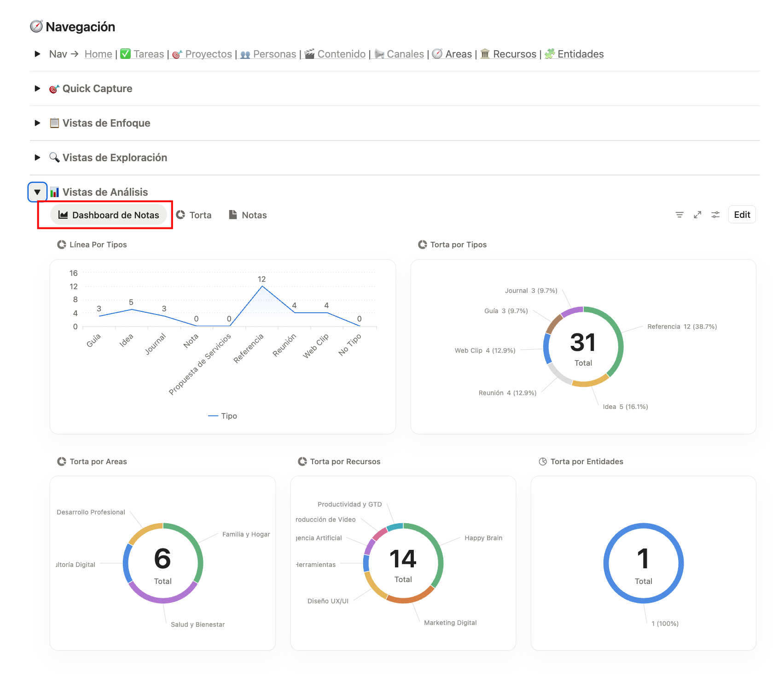The image size is (784, 677).
Task: Click the Productividad y GTD label
Action: tap(349, 504)
